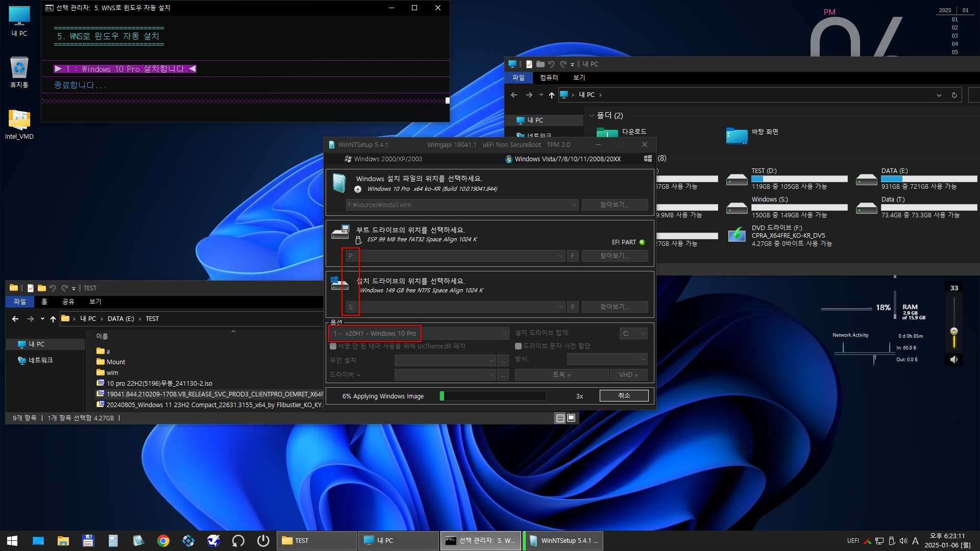
Task: Click the Windows Start button
Action: coord(12,541)
